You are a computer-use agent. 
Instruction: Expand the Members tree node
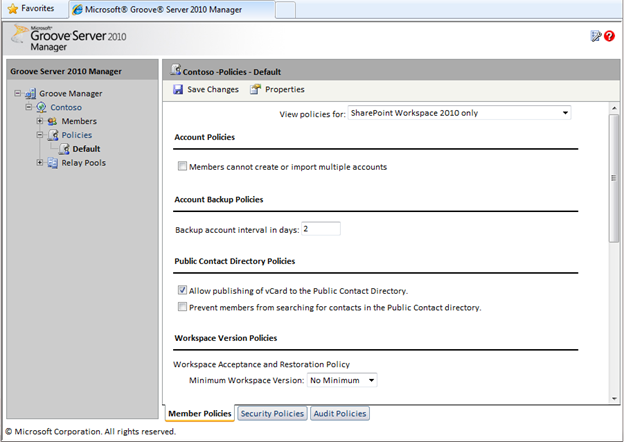tap(40, 121)
